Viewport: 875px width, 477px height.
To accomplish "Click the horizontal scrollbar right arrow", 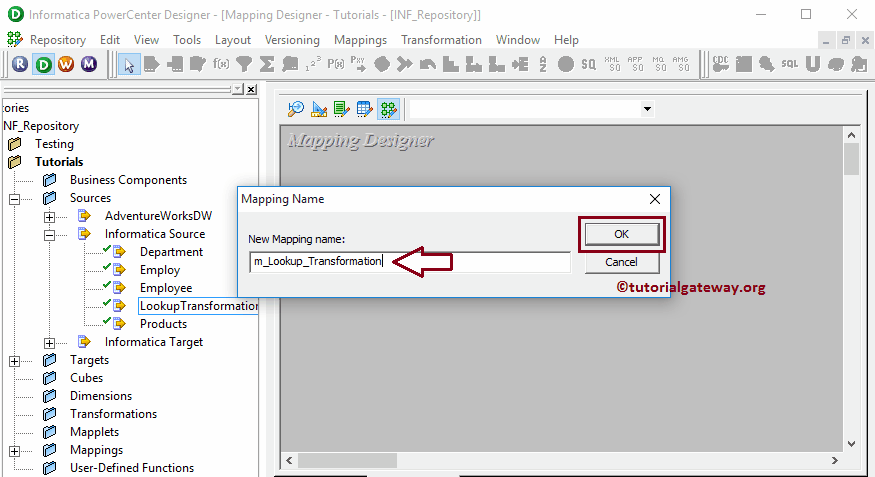I will pos(834,461).
